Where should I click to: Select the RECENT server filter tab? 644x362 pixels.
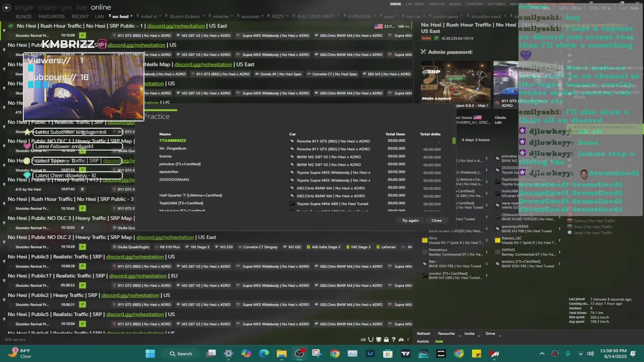pos(80,17)
